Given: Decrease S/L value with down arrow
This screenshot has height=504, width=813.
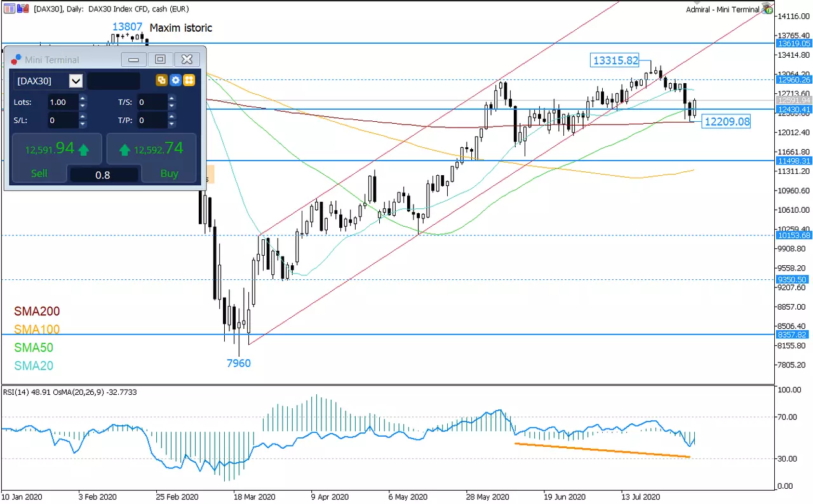Looking at the screenshot, I should 83,124.
